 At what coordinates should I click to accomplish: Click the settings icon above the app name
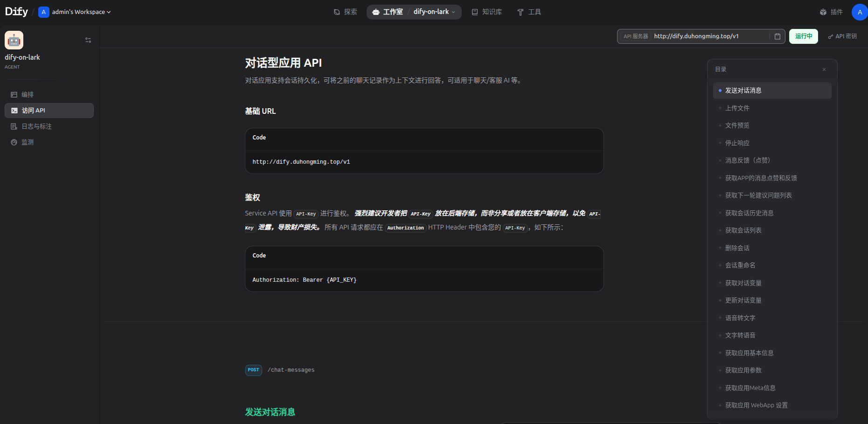tap(88, 40)
